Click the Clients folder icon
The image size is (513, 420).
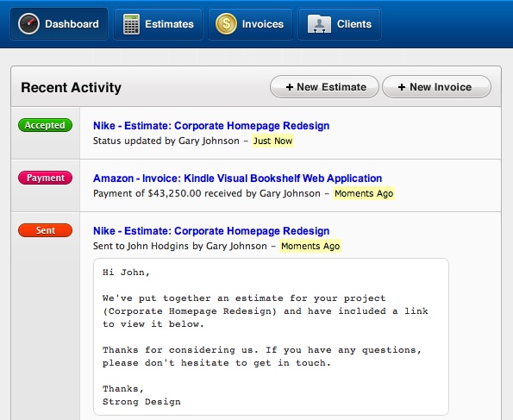(x=319, y=24)
